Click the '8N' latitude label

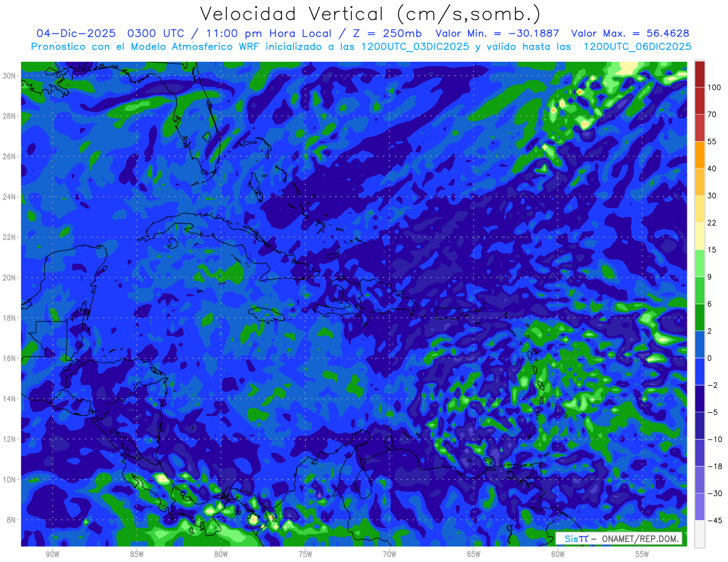pyautogui.click(x=12, y=520)
